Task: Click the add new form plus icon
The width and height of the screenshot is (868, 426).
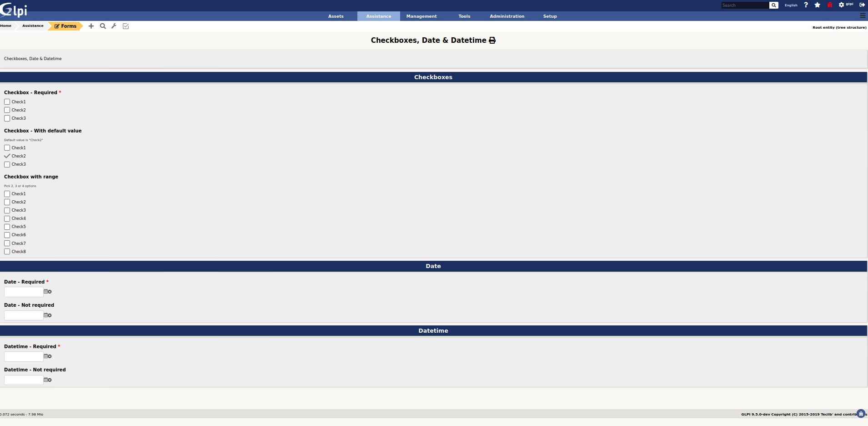Action: 90,26
